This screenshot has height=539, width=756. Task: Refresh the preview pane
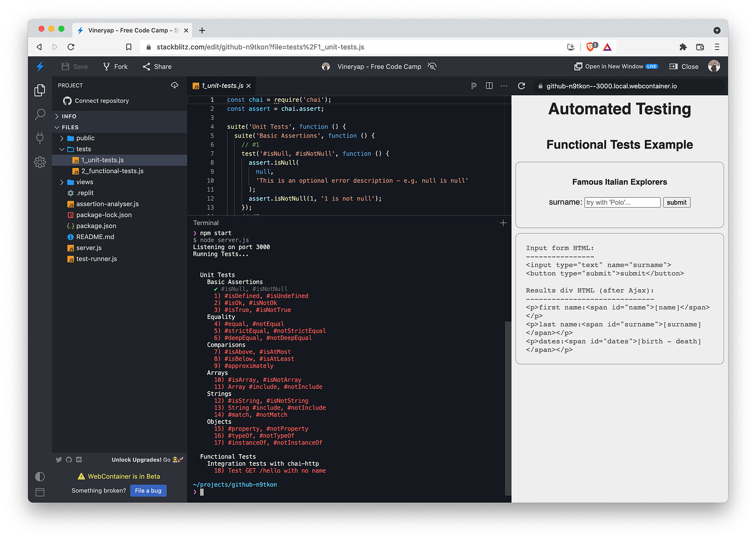[x=521, y=86]
